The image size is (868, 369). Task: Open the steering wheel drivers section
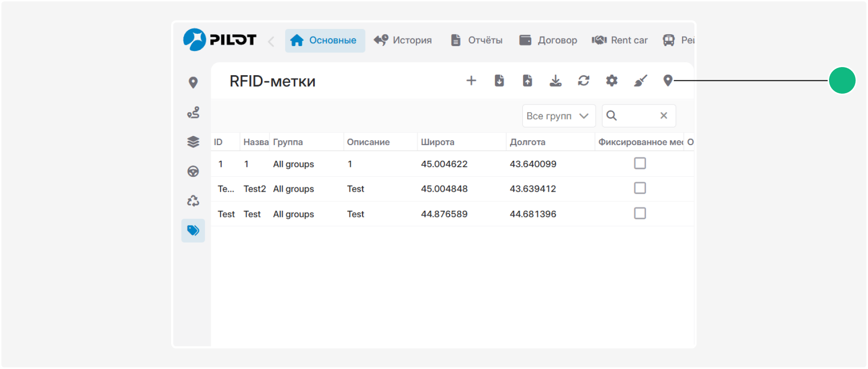click(x=193, y=171)
